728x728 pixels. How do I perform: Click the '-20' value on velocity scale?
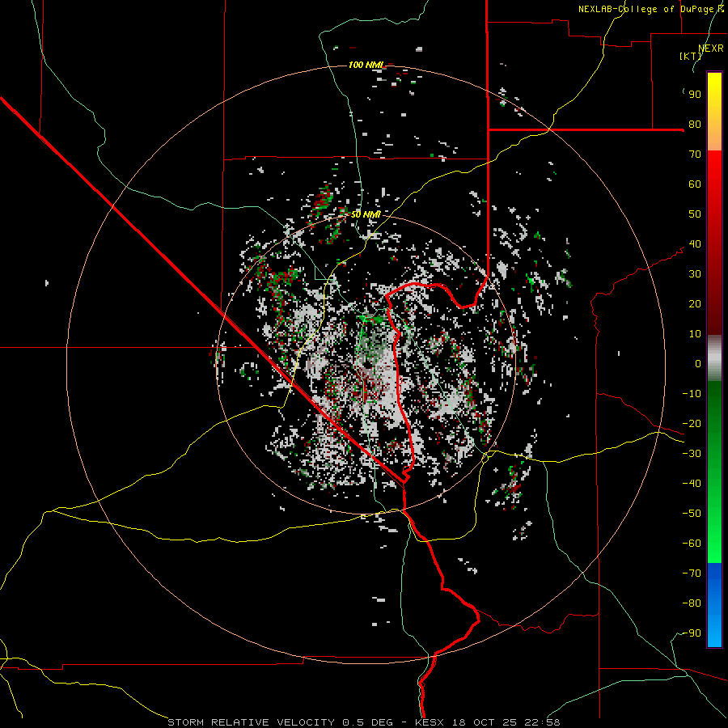[692, 424]
